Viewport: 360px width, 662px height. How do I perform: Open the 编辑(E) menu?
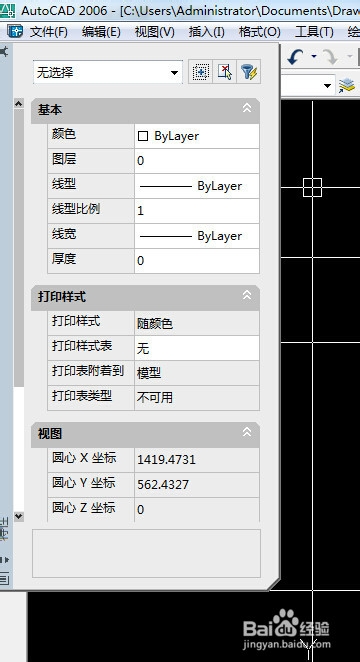pyautogui.click(x=101, y=32)
